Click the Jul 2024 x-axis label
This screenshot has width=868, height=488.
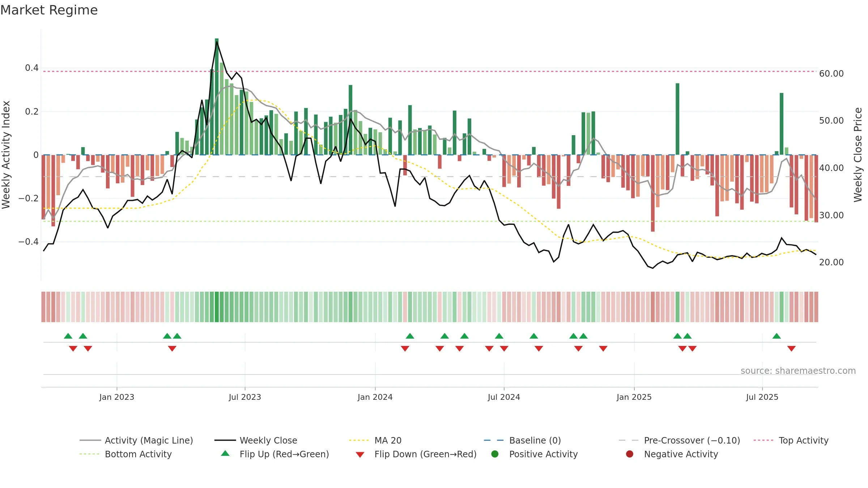pos(504,397)
